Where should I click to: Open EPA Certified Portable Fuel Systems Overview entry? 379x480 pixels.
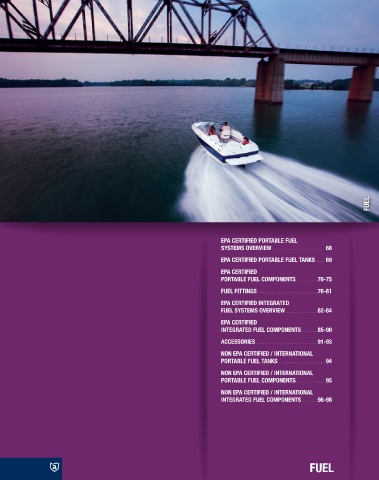pyautogui.click(x=276, y=244)
